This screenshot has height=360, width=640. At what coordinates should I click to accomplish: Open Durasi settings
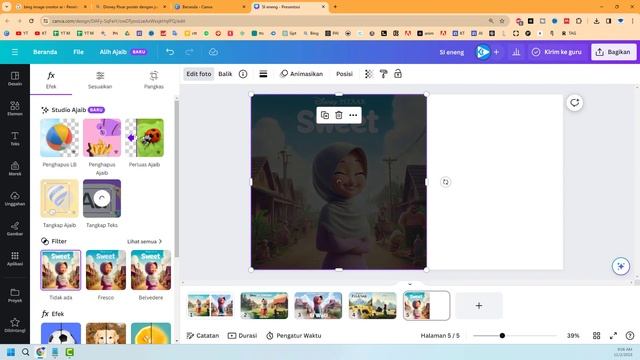[242, 336]
